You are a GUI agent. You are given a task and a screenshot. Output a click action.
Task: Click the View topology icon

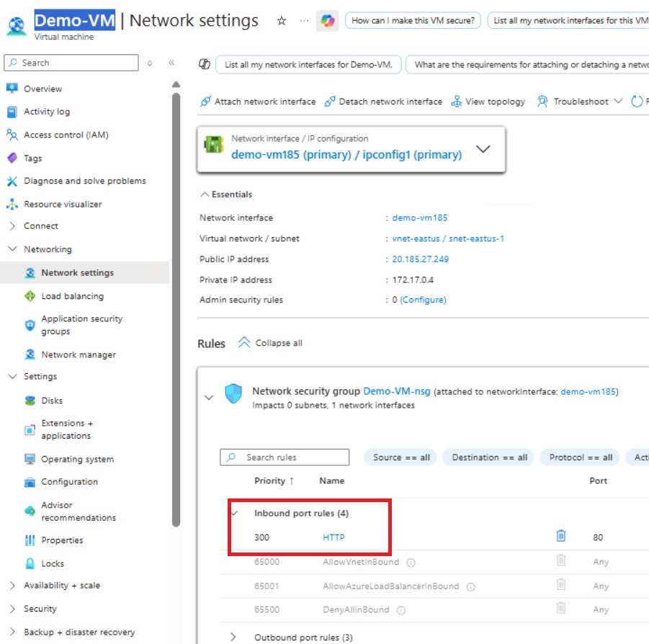click(x=456, y=102)
